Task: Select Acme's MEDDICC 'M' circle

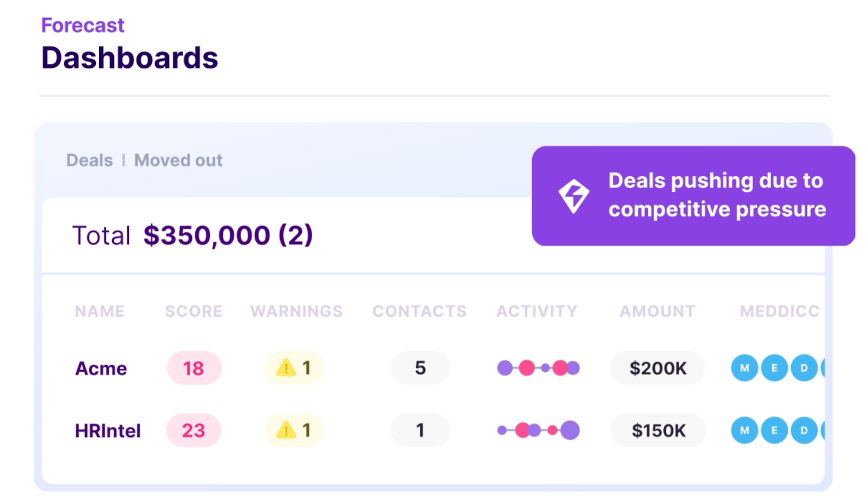Action: click(x=745, y=368)
